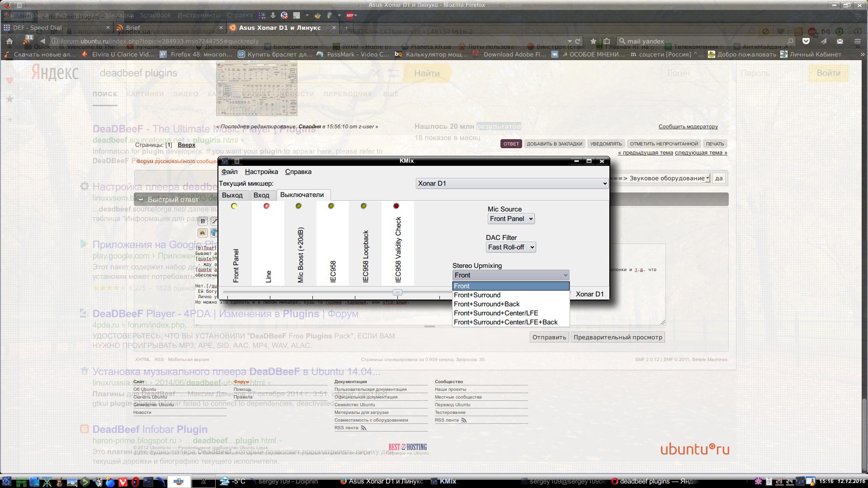Open the DAC Filter Fast Roll-off dropdown

coord(511,247)
